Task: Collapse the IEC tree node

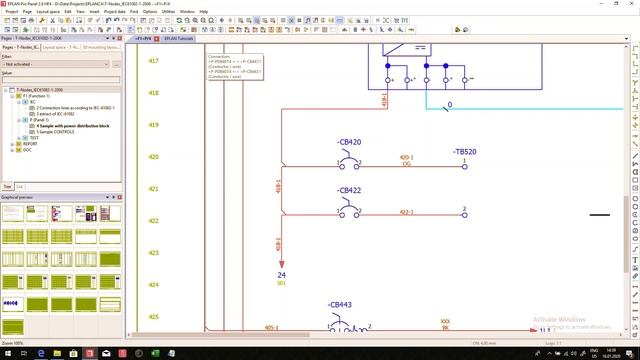Action: (x=19, y=102)
